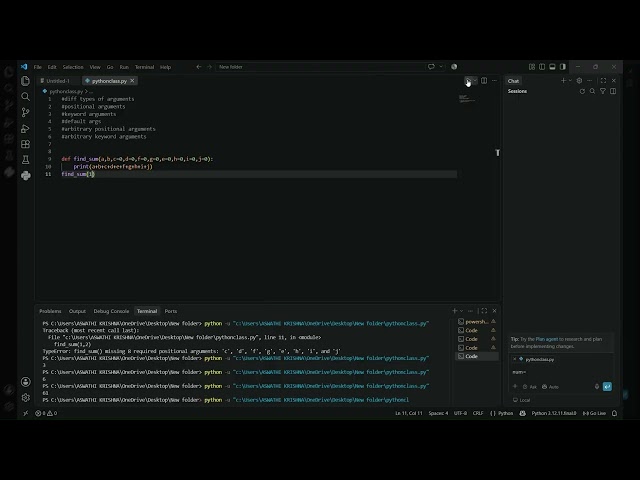Click Python 3.12.11 interpreter selector
This screenshot has width=640, height=480.
(x=554, y=413)
